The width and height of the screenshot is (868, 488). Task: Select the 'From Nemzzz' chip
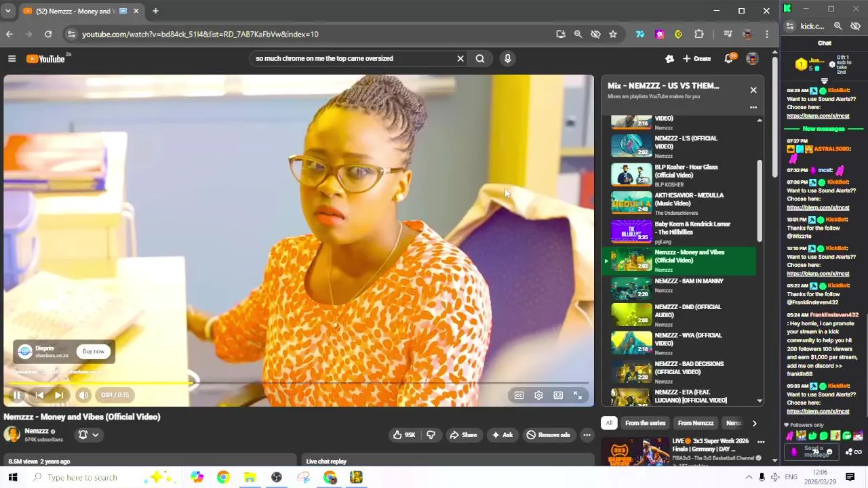[x=696, y=423]
